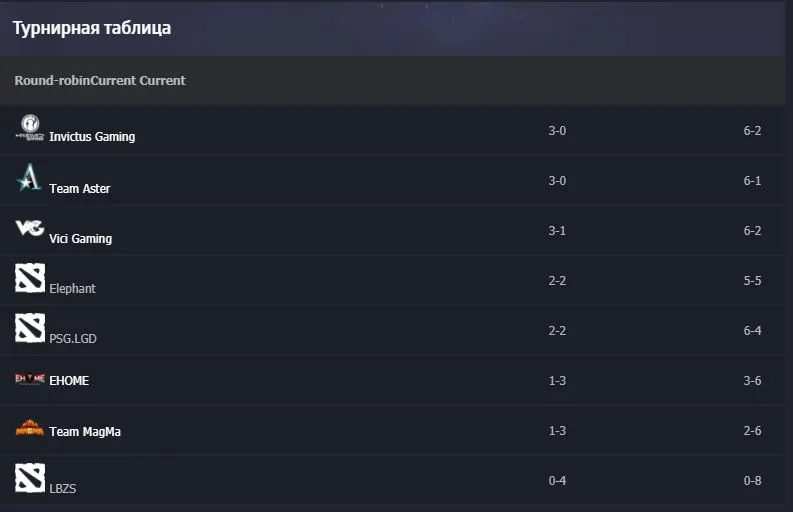Screen dimensions: 793x512
Task: Select the Elephant team name
Action: pos(72,288)
